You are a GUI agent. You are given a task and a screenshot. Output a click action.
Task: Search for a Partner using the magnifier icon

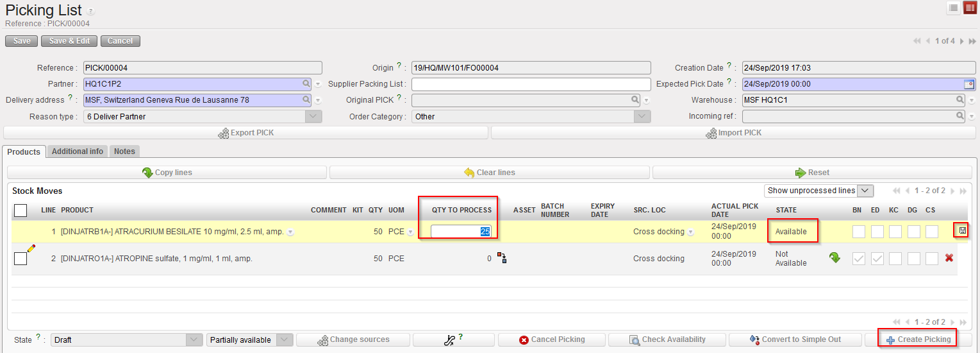click(x=306, y=84)
